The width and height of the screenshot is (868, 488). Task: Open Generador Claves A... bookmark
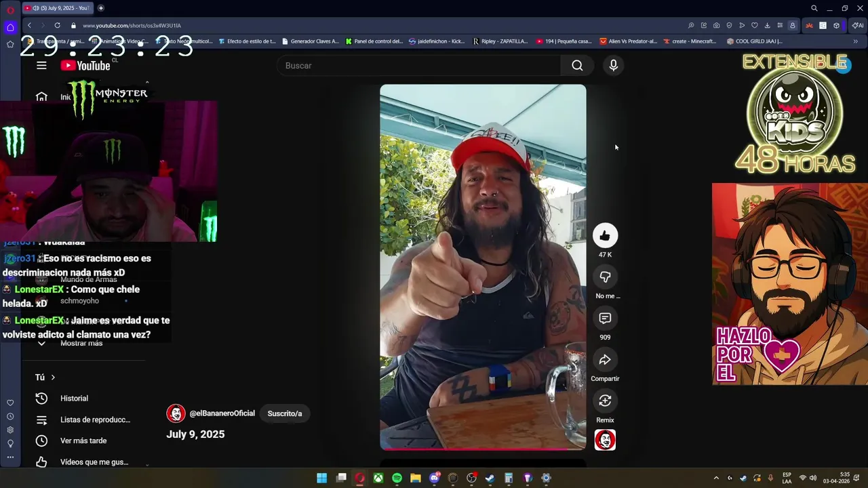click(310, 41)
